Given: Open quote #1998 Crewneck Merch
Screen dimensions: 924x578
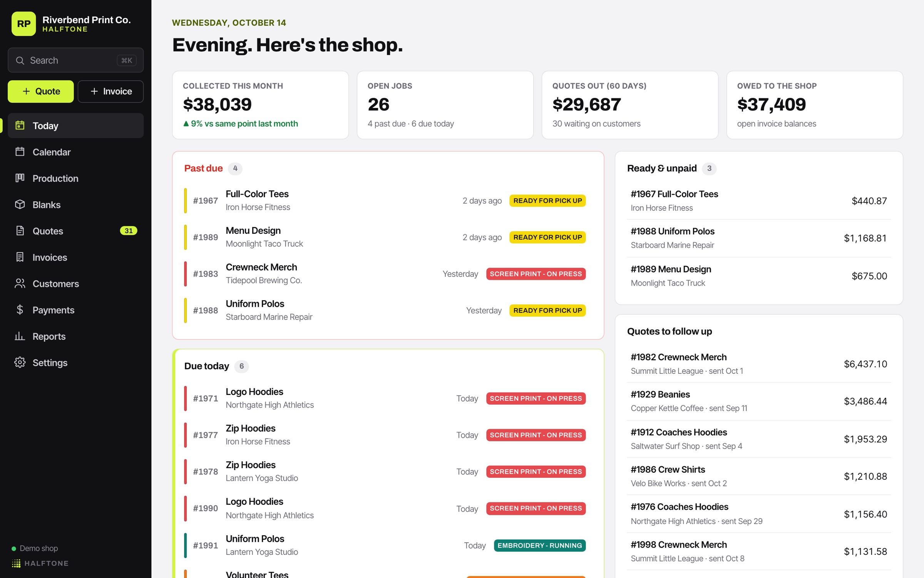Looking at the screenshot, I should click(x=759, y=551).
